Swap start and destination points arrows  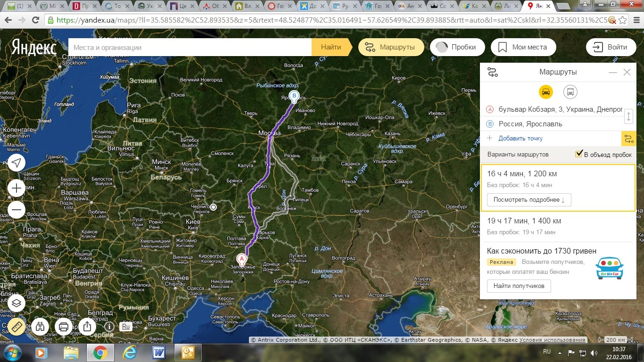(x=629, y=116)
